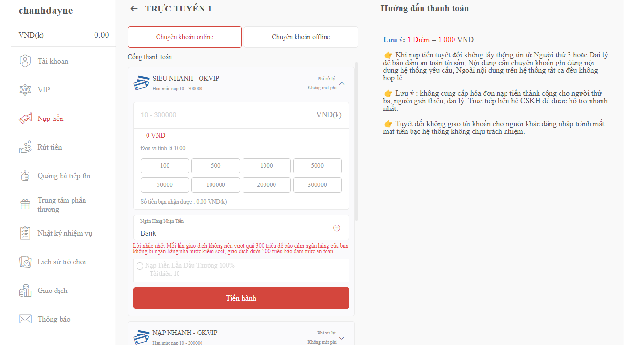
Task: Choose the 1000 preset amount
Action: pyautogui.click(x=266, y=166)
